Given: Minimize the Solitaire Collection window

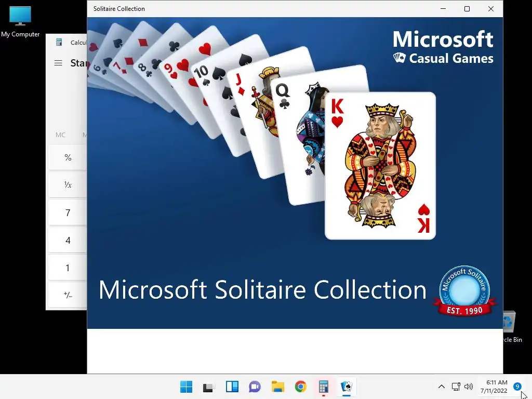Looking at the screenshot, I should 443,9.
